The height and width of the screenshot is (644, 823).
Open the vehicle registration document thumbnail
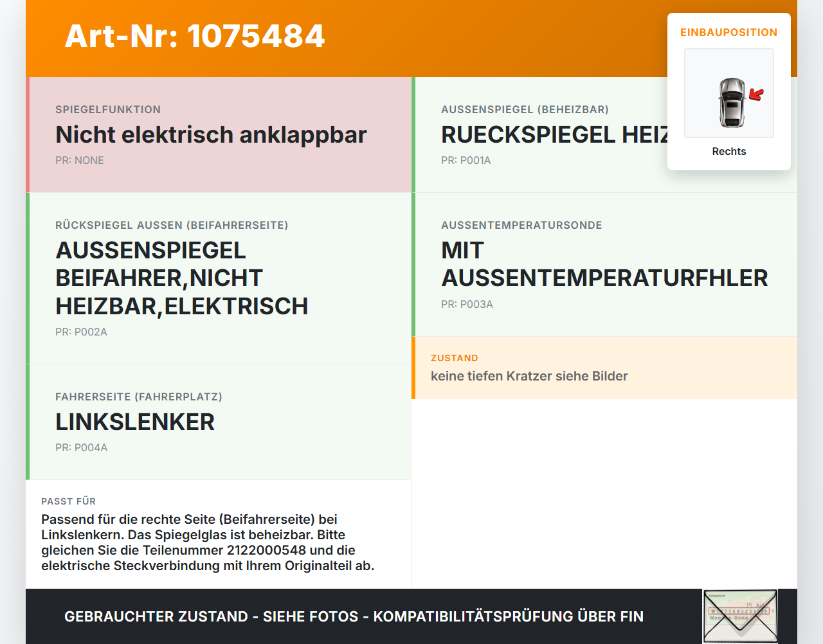point(740,616)
